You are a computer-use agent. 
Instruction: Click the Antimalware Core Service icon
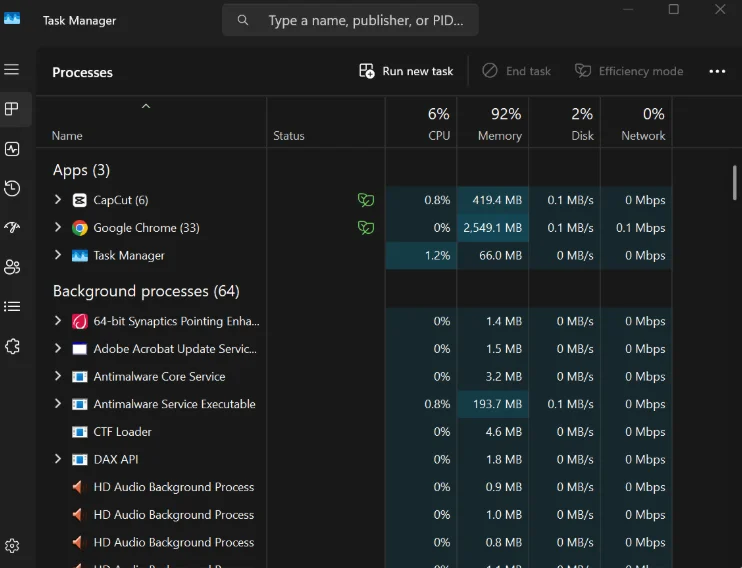click(x=80, y=377)
